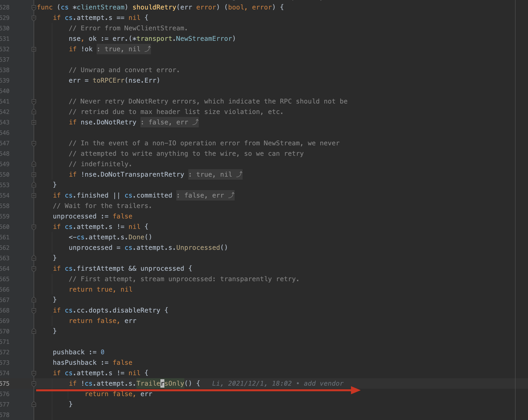The height and width of the screenshot is (420, 528).
Task: Click the folded 'true, nil' placeholder on line 532
Action: click(123, 49)
